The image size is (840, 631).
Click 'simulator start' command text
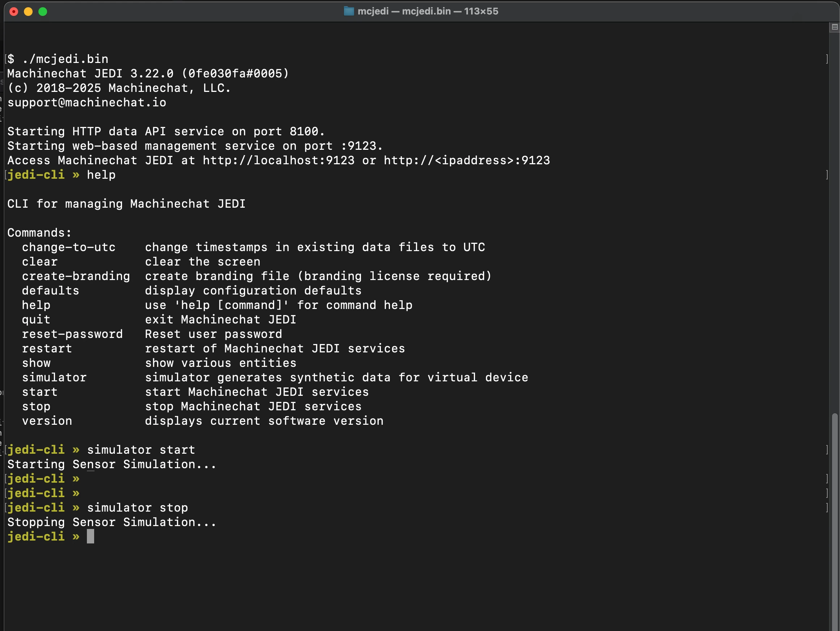coord(141,450)
